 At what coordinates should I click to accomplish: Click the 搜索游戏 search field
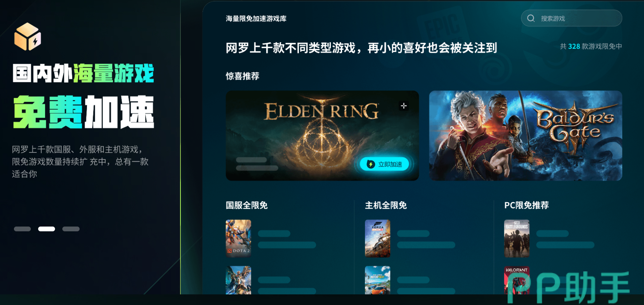point(571,18)
